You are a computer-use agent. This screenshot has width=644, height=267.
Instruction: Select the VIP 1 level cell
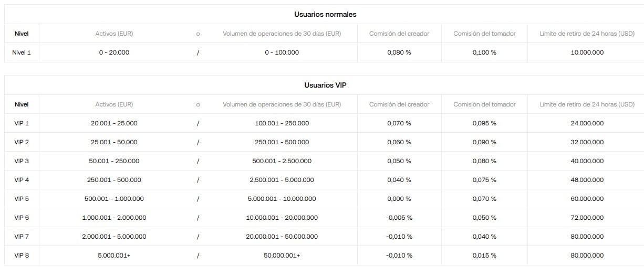(22, 123)
